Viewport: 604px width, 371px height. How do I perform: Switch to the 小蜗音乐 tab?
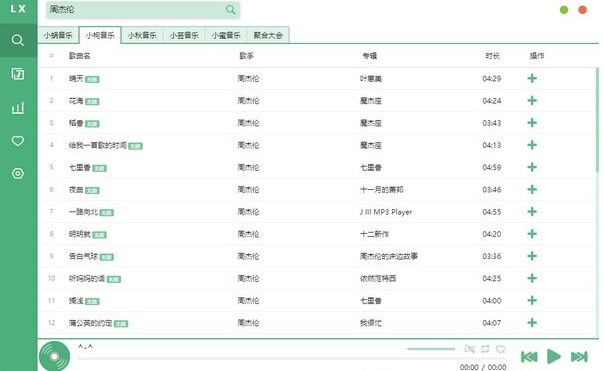click(58, 35)
